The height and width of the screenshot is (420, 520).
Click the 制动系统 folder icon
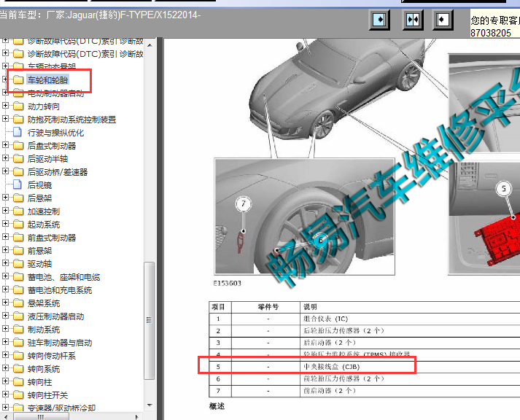point(18,330)
